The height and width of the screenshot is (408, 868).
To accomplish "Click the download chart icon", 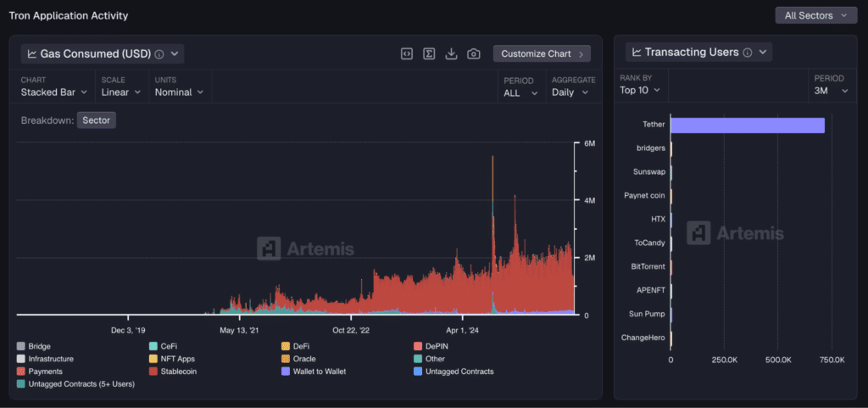I will pos(451,53).
